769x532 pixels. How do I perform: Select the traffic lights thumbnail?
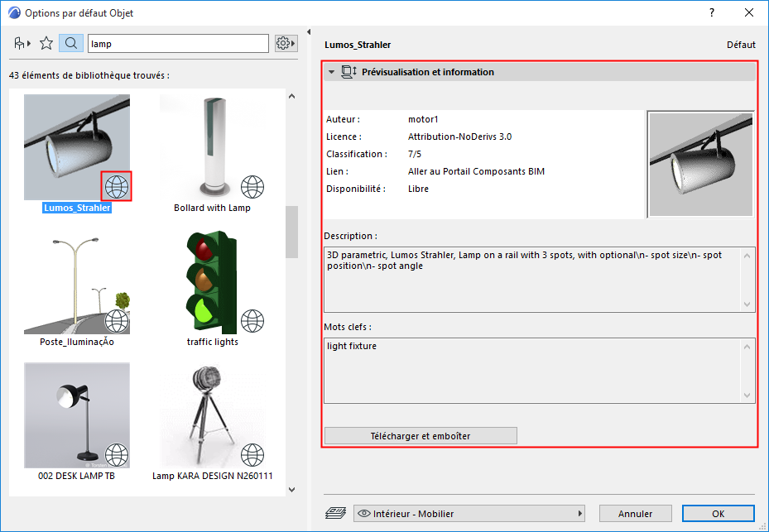click(x=213, y=282)
